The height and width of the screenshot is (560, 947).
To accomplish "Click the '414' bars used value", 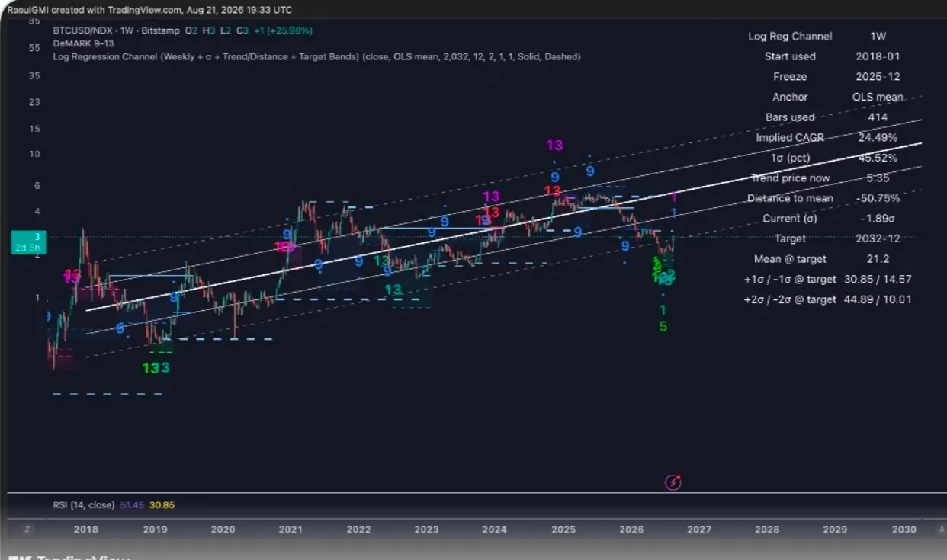I will (x=878, y=117).
